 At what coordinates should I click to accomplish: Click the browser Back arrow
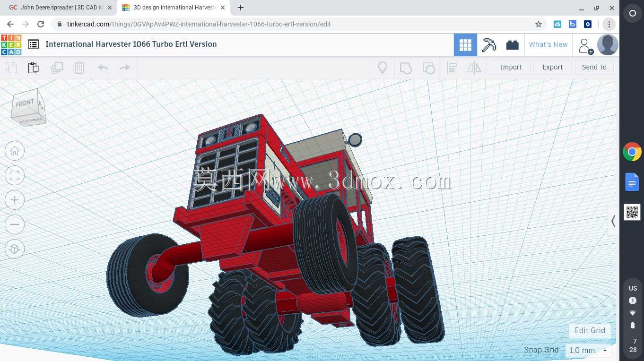tap(10, 24)
